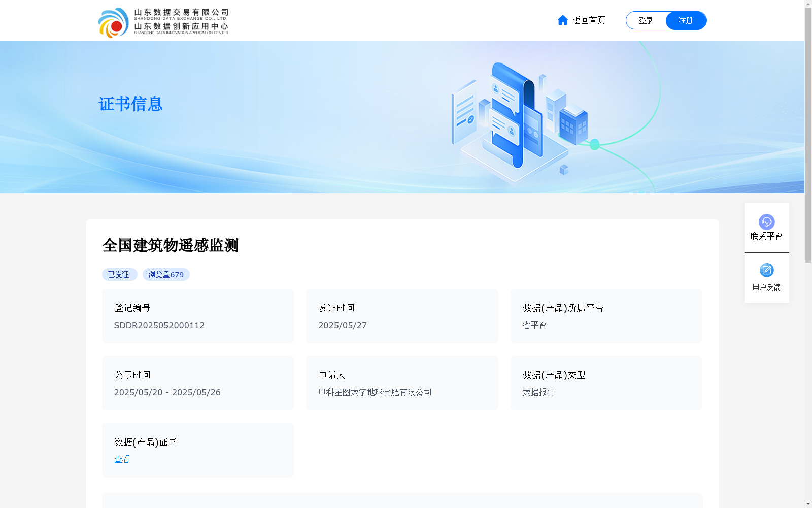Image resolution: width=812 pixels, height=508 pixels.
Task: Click the 数据(产品)所属平台 field label
Action: (563, 308)
